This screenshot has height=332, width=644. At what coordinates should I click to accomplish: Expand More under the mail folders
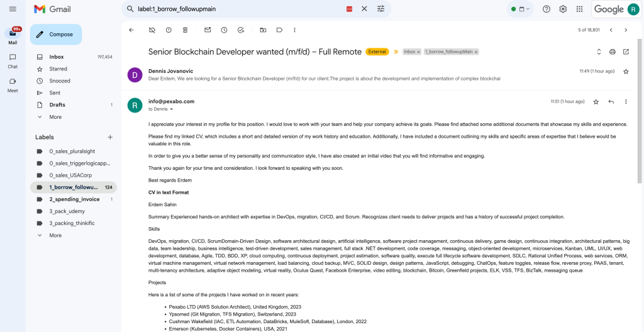pyautogui.click(x=73, y=117)
